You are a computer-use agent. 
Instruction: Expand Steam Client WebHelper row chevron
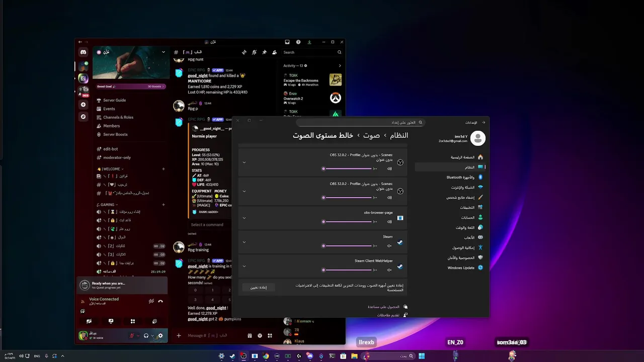[244, 266]
